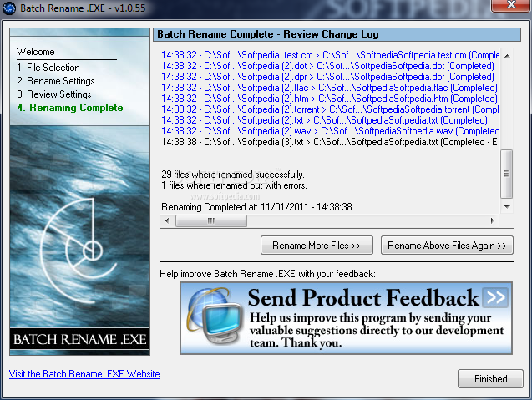Viewport: 532px width, 400px height.
Task: Click the vertical scrollbar thumb in log
Action: [507, 174]
